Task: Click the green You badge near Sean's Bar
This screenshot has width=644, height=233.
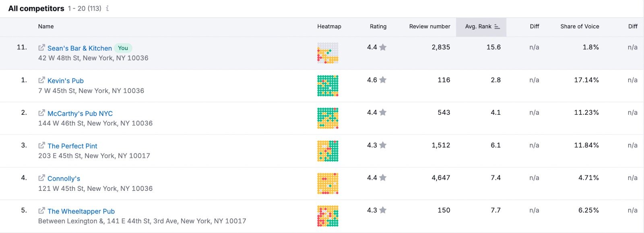Action: tap(123, 48)
